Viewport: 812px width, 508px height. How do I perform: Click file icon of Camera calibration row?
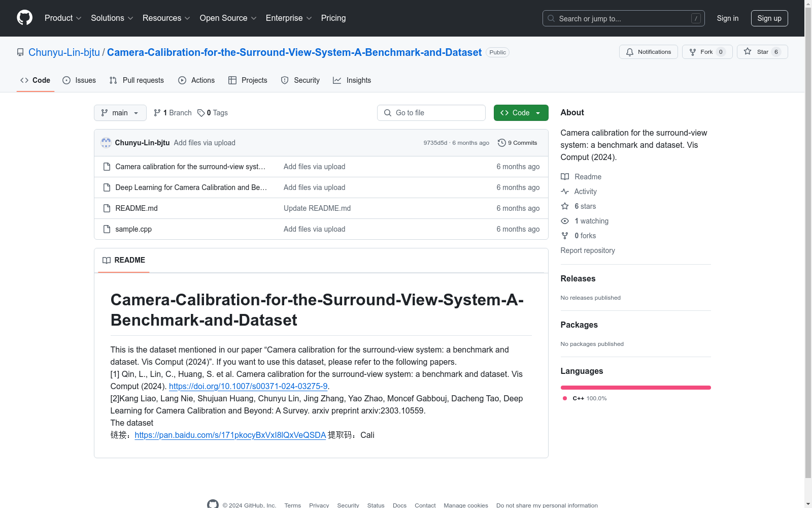pyautogui.click(x=107, y=167)
